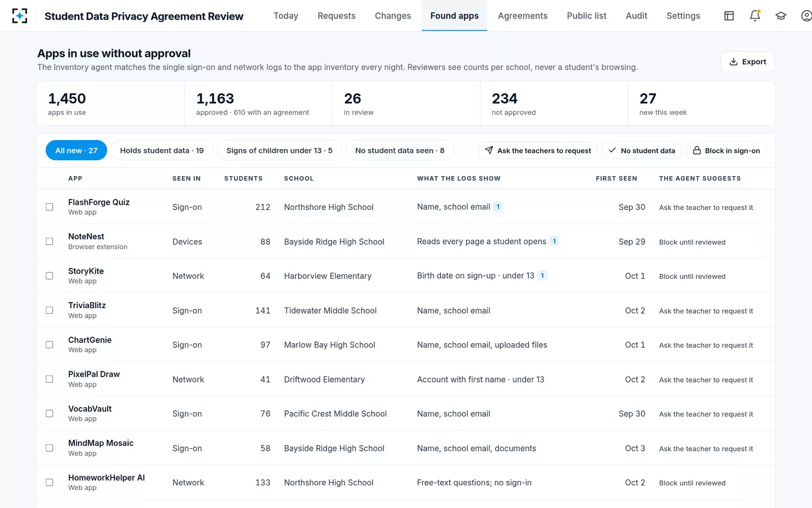Mark selection as No student data
Viewport: 812px width, 508px height.
click(x=642, y=151)
